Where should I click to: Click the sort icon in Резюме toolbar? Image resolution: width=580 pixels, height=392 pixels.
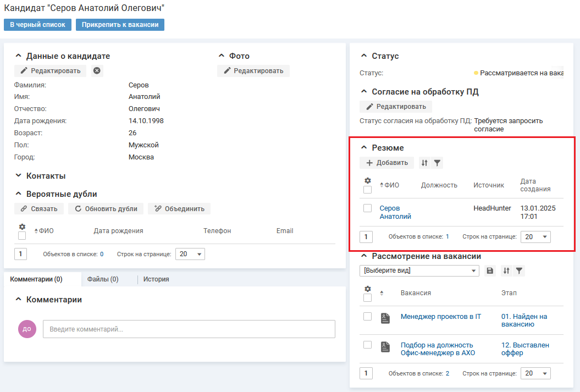point(424,163)
